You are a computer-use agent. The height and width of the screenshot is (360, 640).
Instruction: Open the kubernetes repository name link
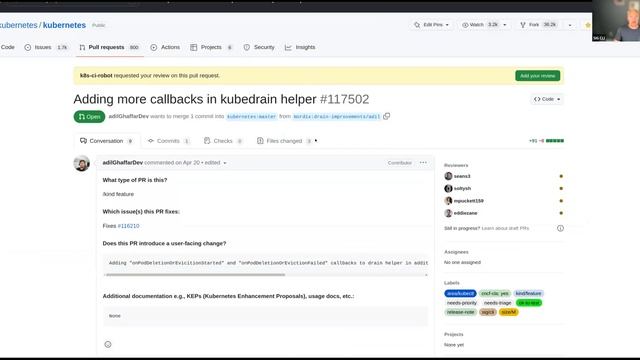(x=64, y=25)
